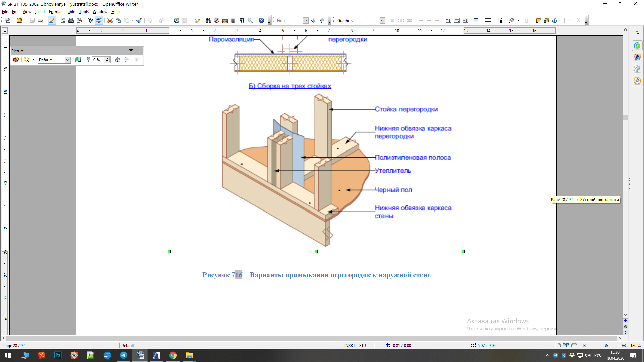Toggle Edit File mode

[x=52, y=20]
